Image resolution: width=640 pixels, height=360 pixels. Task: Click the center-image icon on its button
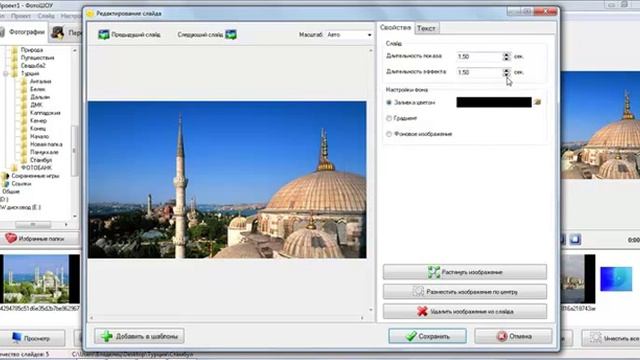418,291
